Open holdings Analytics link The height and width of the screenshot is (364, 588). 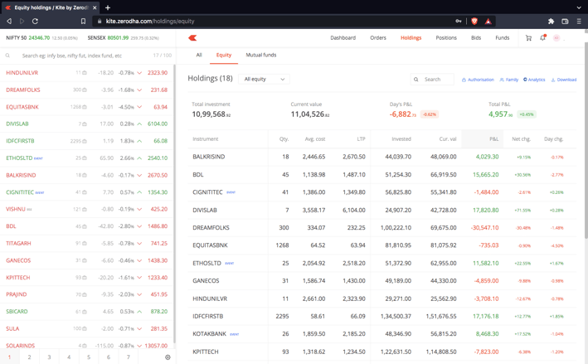pos(534,80)
